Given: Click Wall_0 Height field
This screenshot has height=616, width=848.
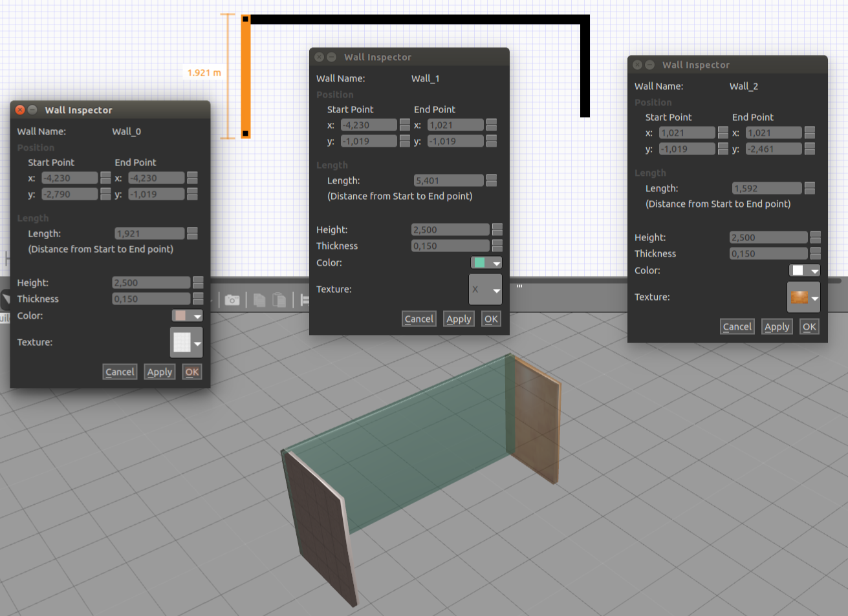Looking at the screenshot, I should [x=151, y=282].
